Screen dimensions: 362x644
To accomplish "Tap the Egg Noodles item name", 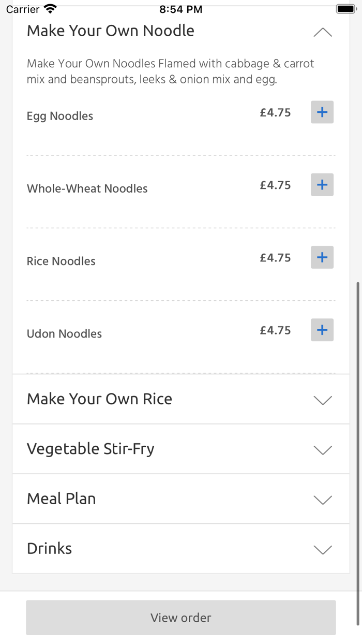I will pos(60,116).
